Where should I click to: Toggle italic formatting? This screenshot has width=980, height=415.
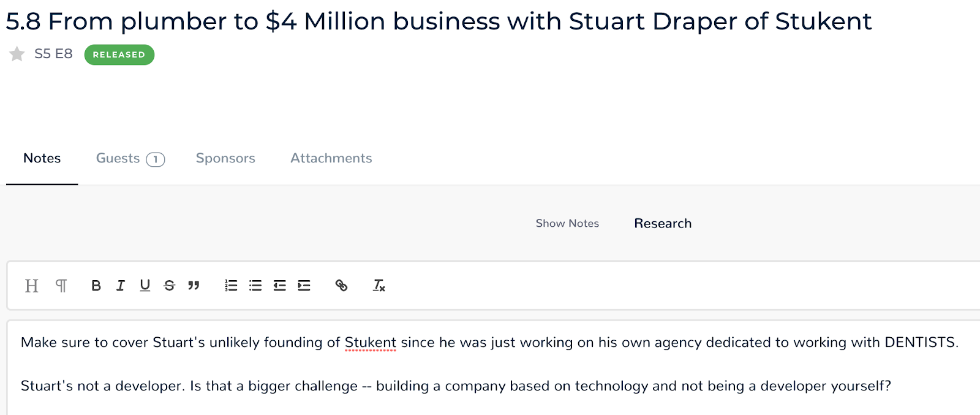pyautogui.click(x=121, y=286)
